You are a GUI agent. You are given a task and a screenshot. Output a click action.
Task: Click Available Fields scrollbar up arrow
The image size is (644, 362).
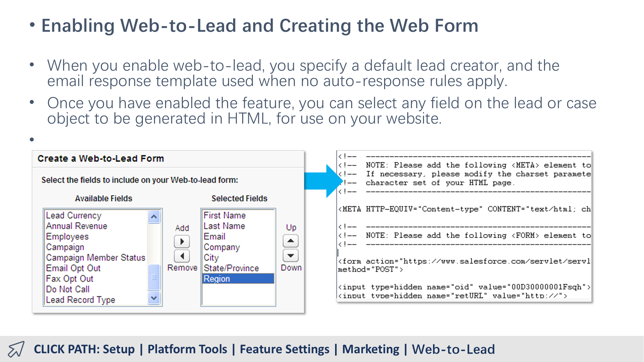pos(154,217)
